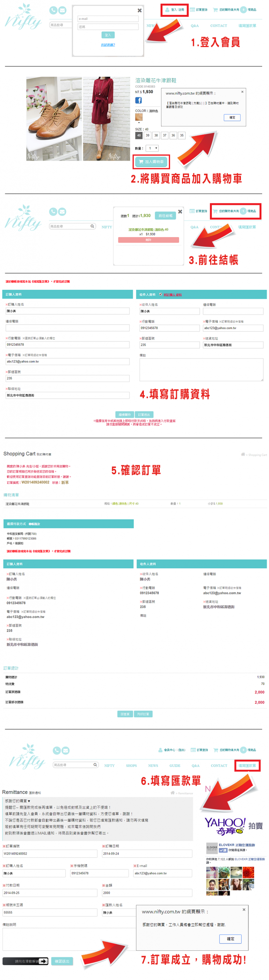This screenshot has height=980, width=269.
Task: Close the login popup with the X
Action: (140, 11)
